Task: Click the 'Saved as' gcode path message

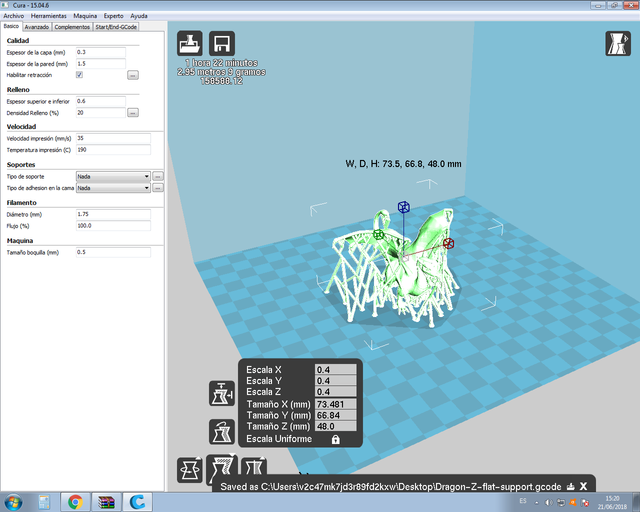Action: [x=391, y=487]
